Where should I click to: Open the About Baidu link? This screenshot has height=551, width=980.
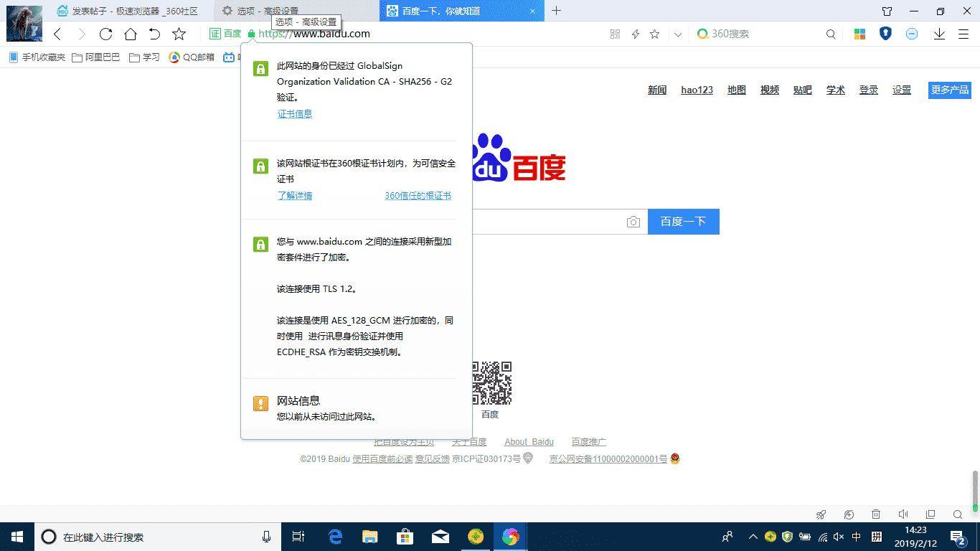(x=529, y=441)
